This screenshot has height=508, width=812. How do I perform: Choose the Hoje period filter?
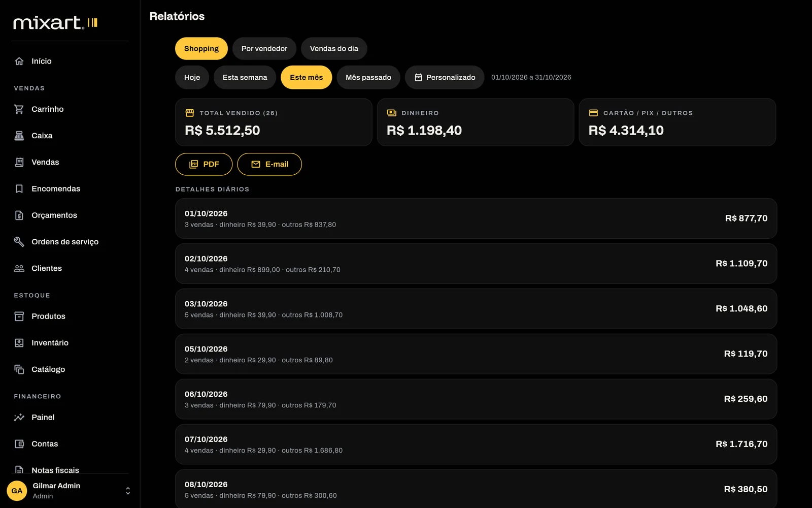(x=192, y=77)
